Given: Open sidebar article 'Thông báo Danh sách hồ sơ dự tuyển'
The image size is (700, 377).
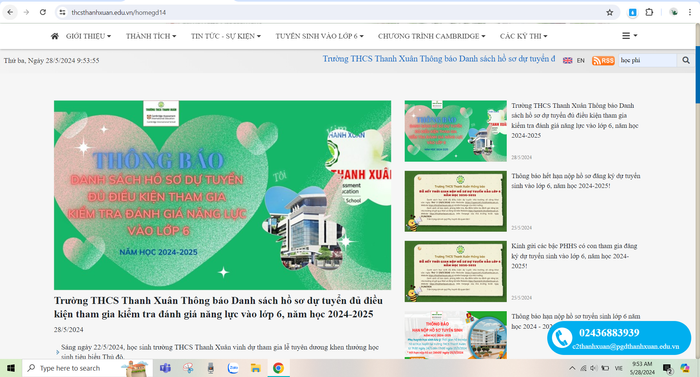Looking at the screenshot, I should coord(575,121).
